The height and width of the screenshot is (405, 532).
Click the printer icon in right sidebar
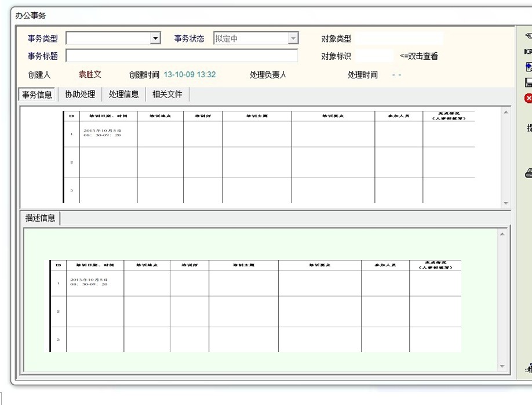coord(529,172)
